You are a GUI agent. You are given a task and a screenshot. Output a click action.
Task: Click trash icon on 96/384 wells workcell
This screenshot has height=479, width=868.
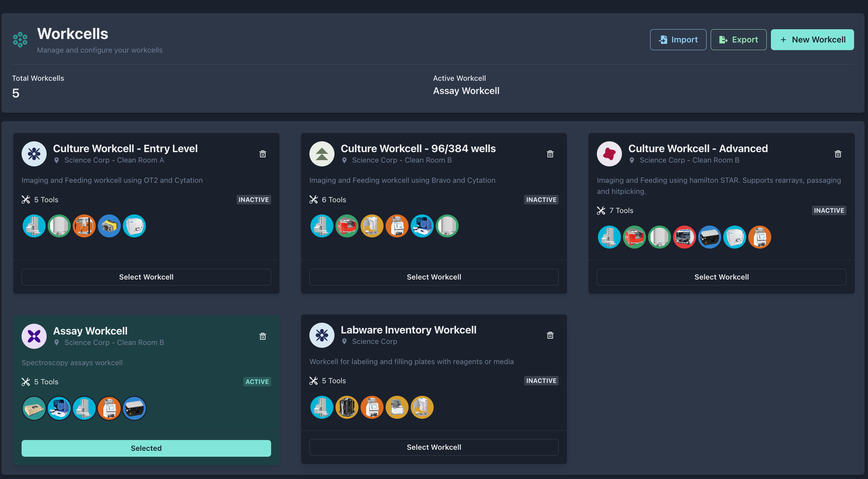point(550,154)
